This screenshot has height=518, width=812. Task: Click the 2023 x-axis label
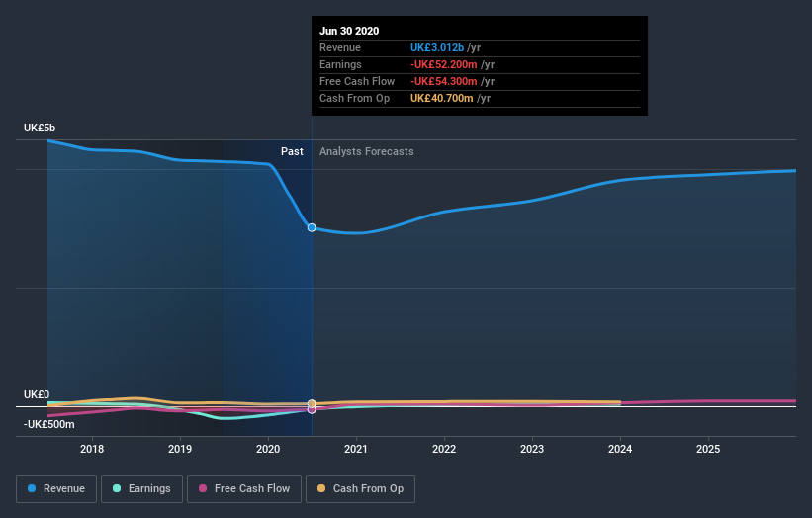point(532,449)
